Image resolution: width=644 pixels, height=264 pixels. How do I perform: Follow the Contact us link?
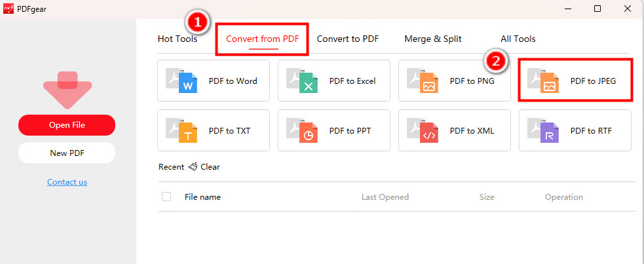pyautogui.click(x=67, y=182)
